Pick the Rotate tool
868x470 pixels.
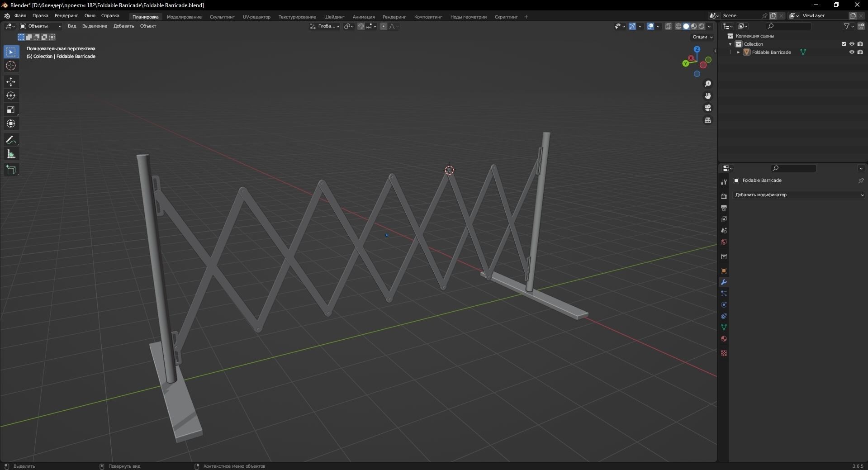(11, 96)
